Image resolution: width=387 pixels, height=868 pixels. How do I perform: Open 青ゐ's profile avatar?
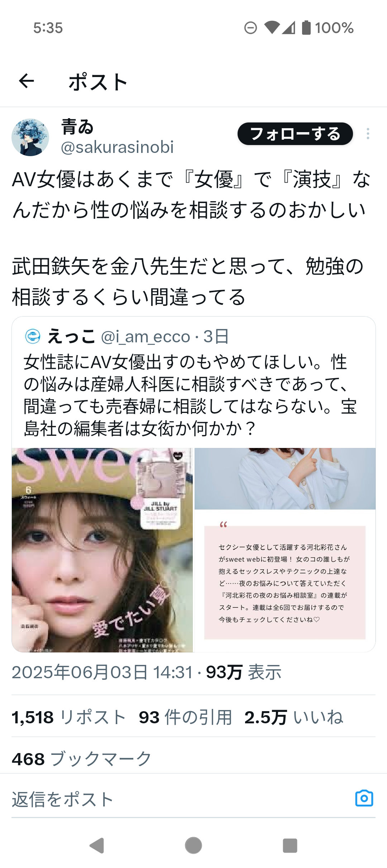[30, 138]
